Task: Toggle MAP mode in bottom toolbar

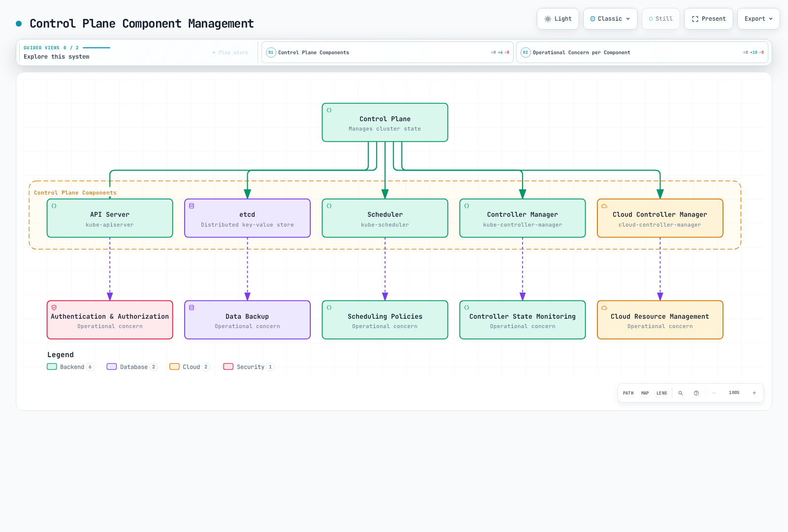Action: (645, 393)
